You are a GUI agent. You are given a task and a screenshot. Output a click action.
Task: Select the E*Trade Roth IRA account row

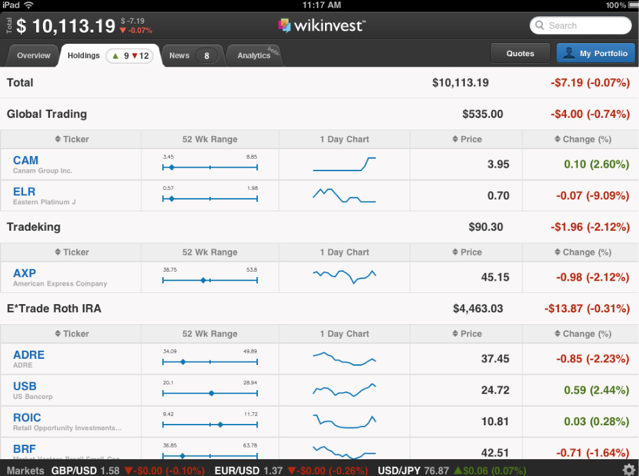(320, 309)
